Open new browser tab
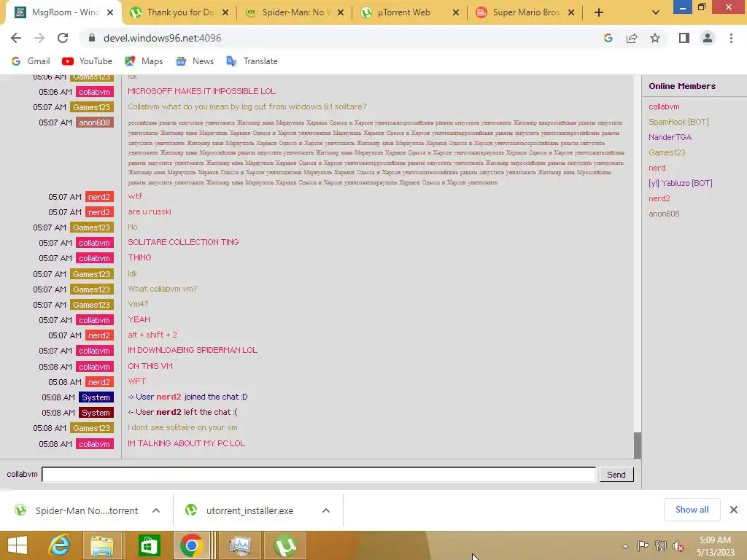Screen dimensions: 747x560 click(599, 13)
